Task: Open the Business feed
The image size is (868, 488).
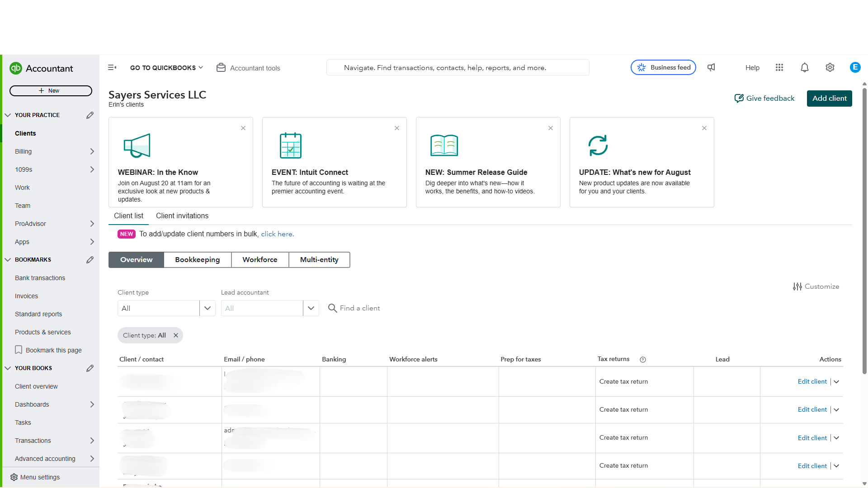Action: click(663, 67)
